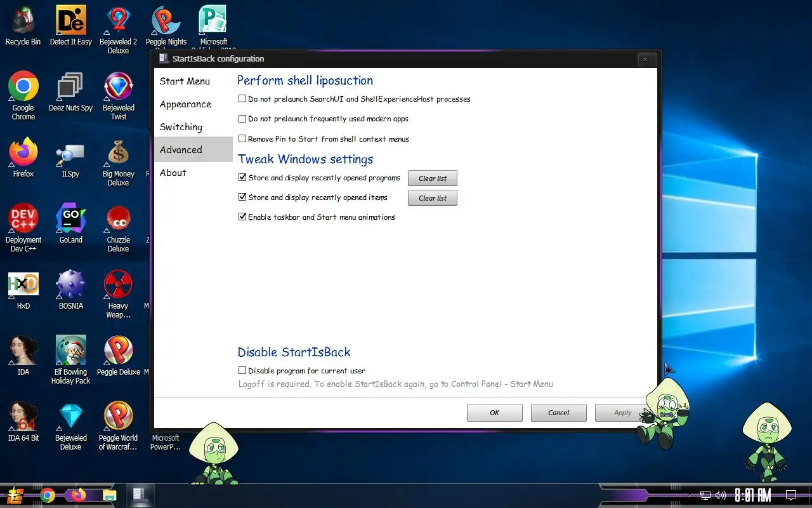Select the Peggle Nights desktop icon
This screenshot has height=508, width=812.
[166, 25]
